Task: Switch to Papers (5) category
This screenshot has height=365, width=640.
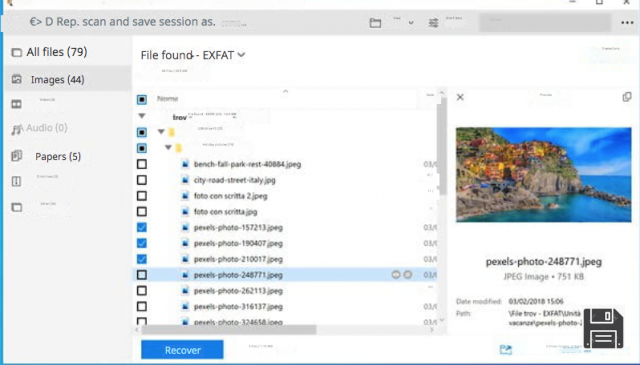Action: [46, 156]
